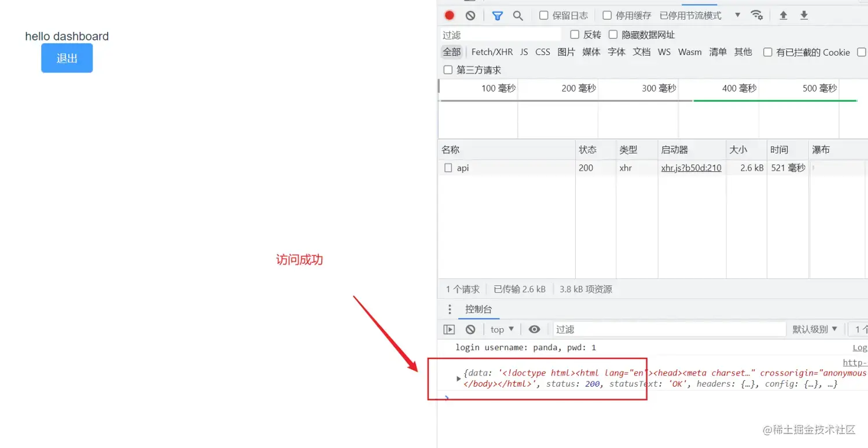Focus the console 过滤 input field
This screenshot has height=448, width=868.
pos(670,329)
